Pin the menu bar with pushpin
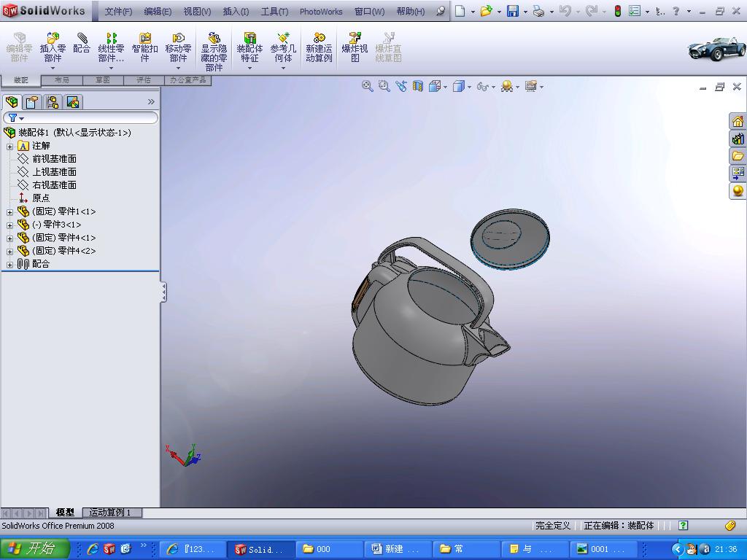The height and width of the screenshot is (560, 747). point(441,11)
